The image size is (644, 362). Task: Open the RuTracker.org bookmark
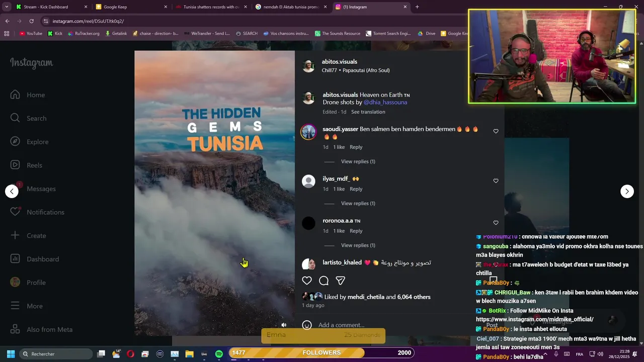[83, 34]
